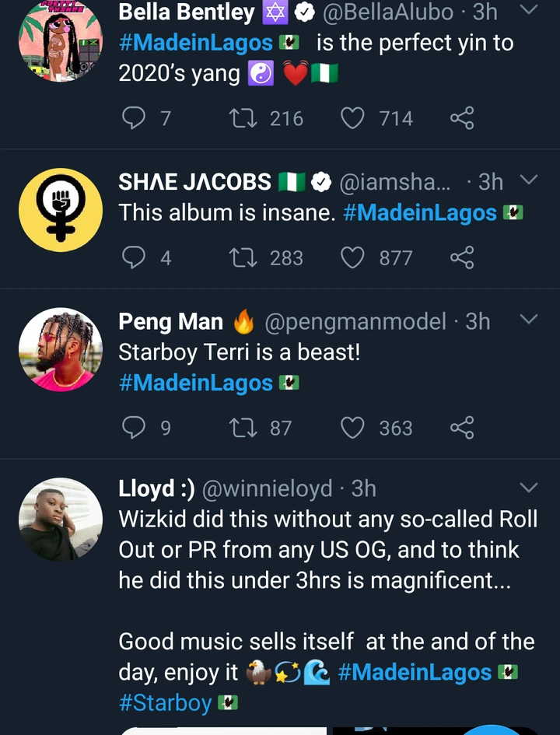Open Lloyd's profile picture

click(x=61, y=520)
